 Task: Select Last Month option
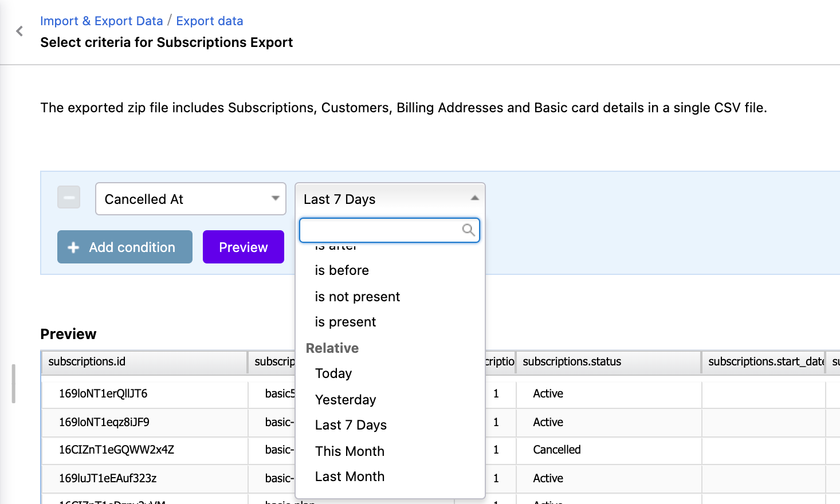(x=350, y=477)
